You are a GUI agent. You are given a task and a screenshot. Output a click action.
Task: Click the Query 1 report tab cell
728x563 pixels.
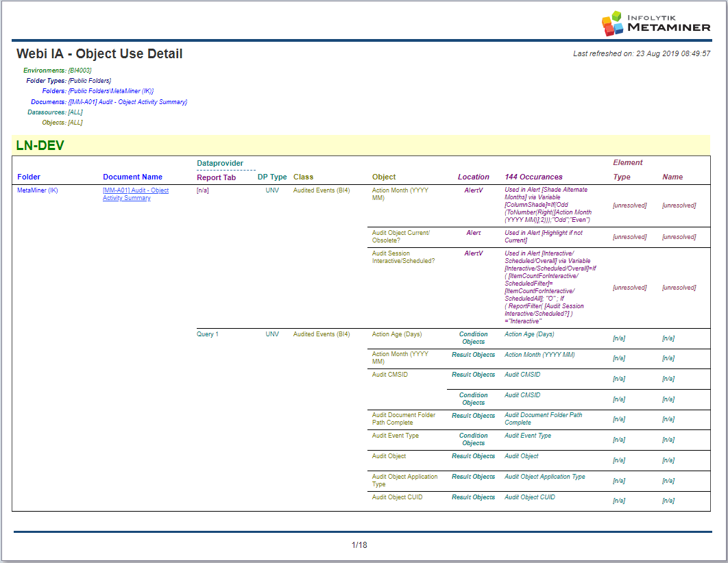click(208, 334)
